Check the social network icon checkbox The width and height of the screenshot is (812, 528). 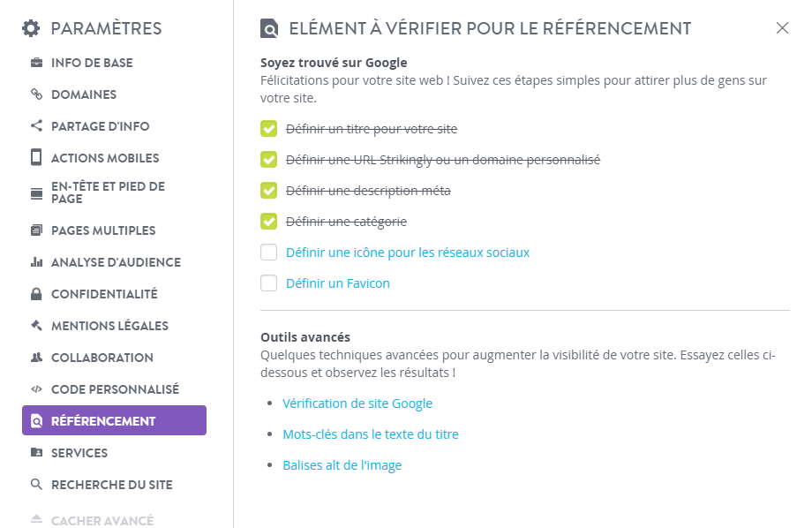(x=269, y=253)
